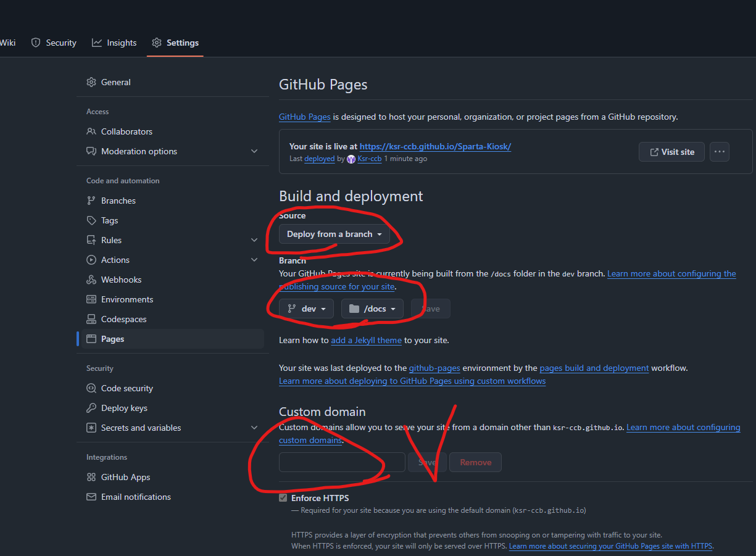Viewport: 756px width, 556px height.
Task: Click the General gear icon in sidebar
Action: 91,82
